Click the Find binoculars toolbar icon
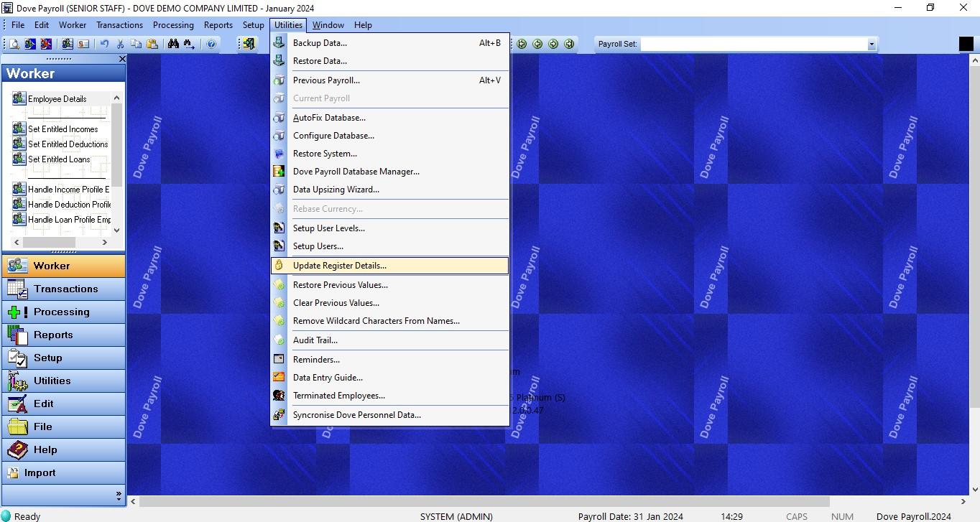 pos(173,44)
